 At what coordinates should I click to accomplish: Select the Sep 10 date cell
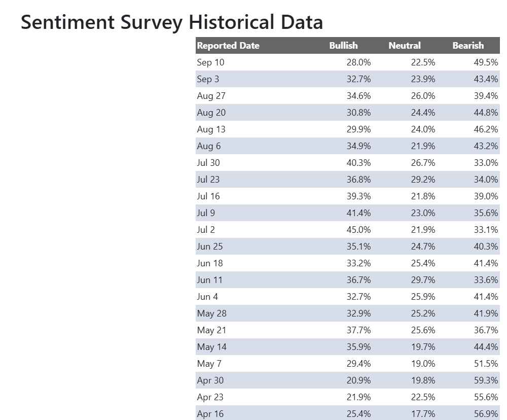(x=210, y=62)
